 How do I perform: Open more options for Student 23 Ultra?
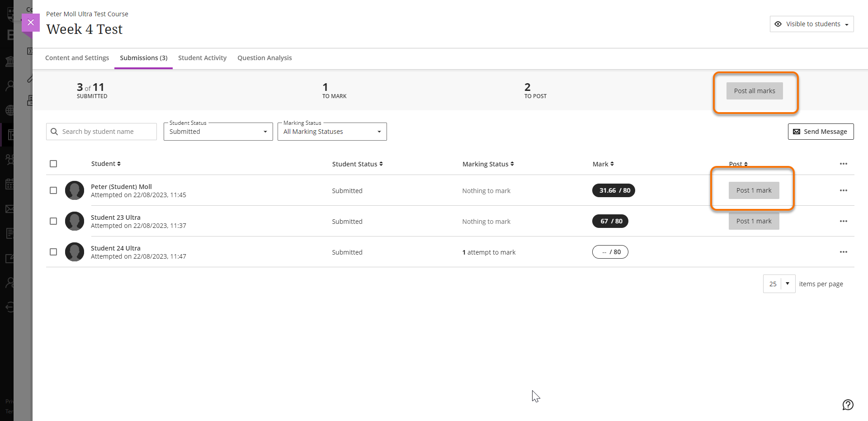(843, 221)
